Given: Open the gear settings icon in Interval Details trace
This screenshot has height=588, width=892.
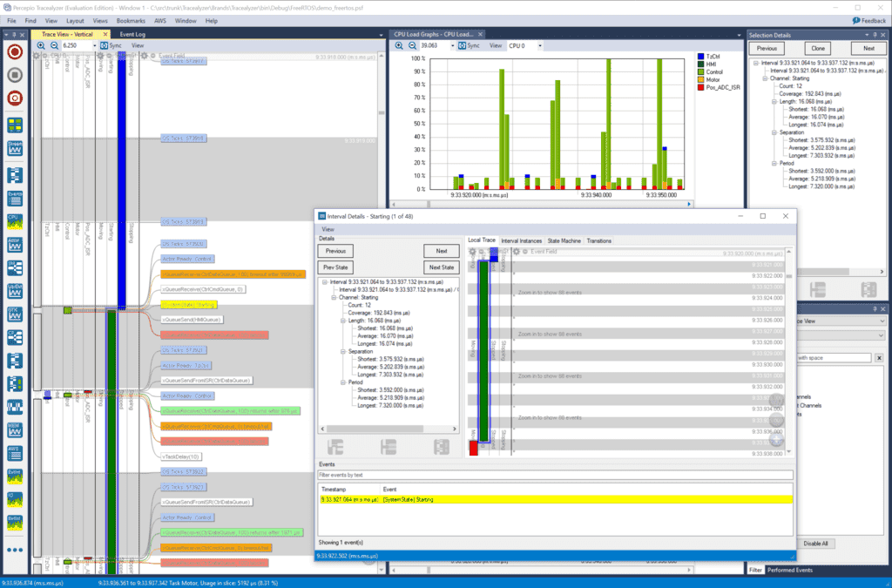Looking at the screenshot, I should 471,253.
